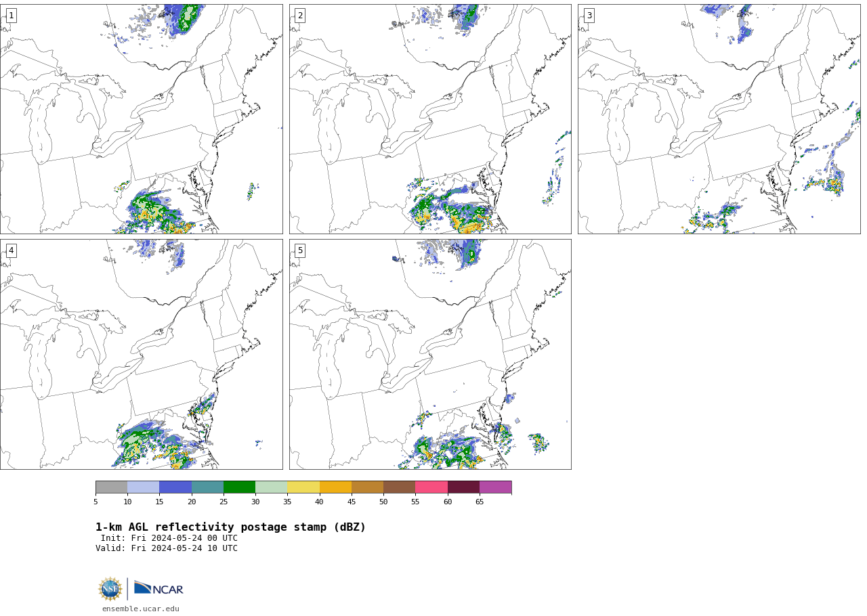Click the Valid: Fri 2024-05-24 10 UTC text
867x616 pixels.
click(166, 548)
